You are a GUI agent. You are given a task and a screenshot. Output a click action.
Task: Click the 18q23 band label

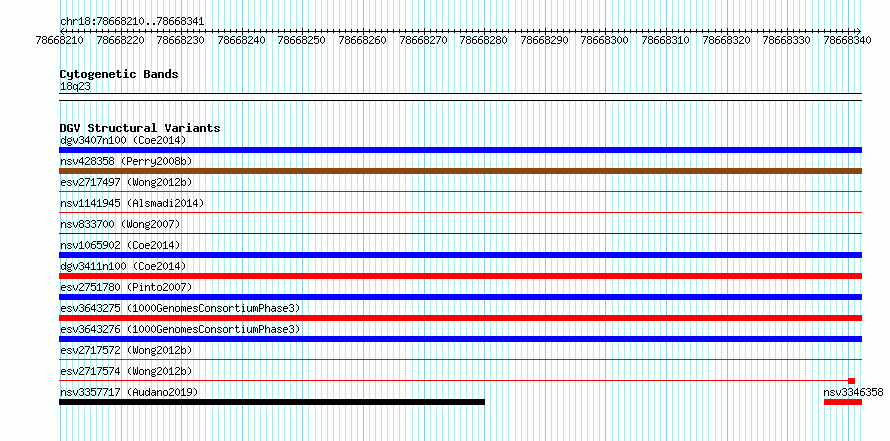75,87
